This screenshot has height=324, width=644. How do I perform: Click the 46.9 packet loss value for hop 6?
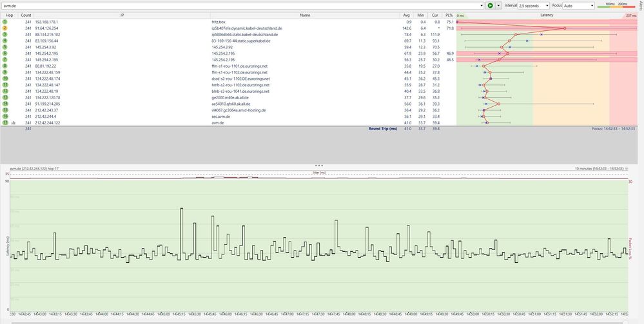(x=450, y=53)
